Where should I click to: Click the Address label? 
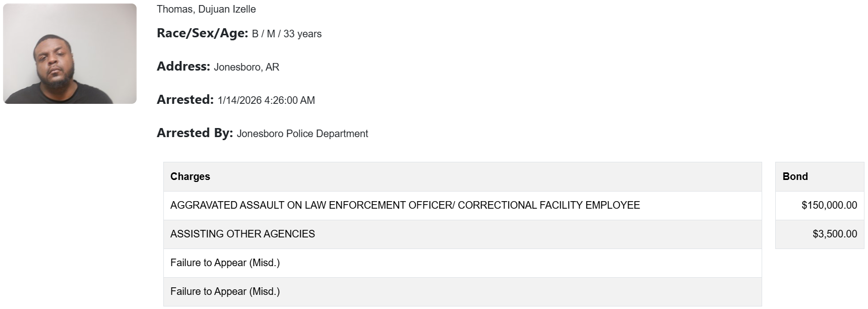183,67
